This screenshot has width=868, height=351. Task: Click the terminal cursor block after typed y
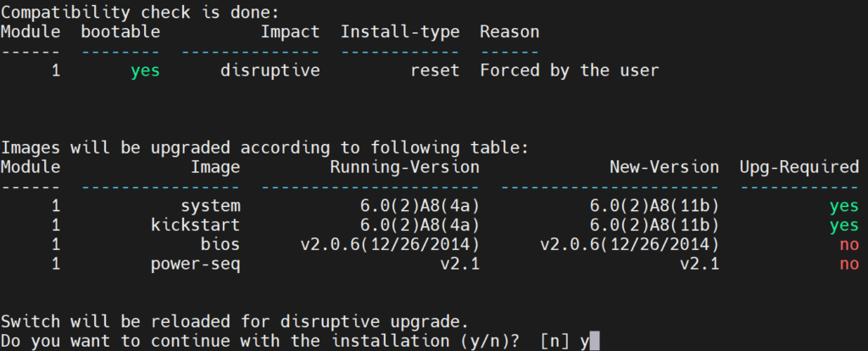point(594,343)
